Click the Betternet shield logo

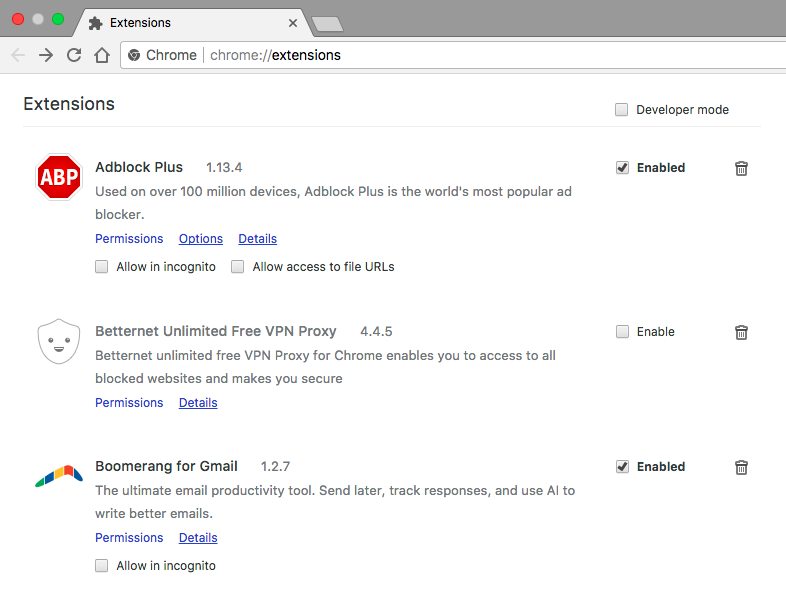(x=59, y=341)
